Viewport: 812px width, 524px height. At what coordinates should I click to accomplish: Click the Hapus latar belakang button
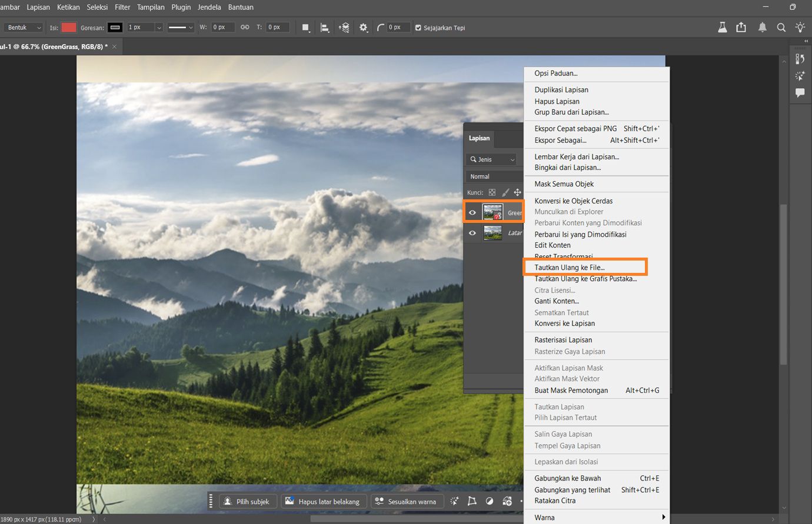point(322,501)
